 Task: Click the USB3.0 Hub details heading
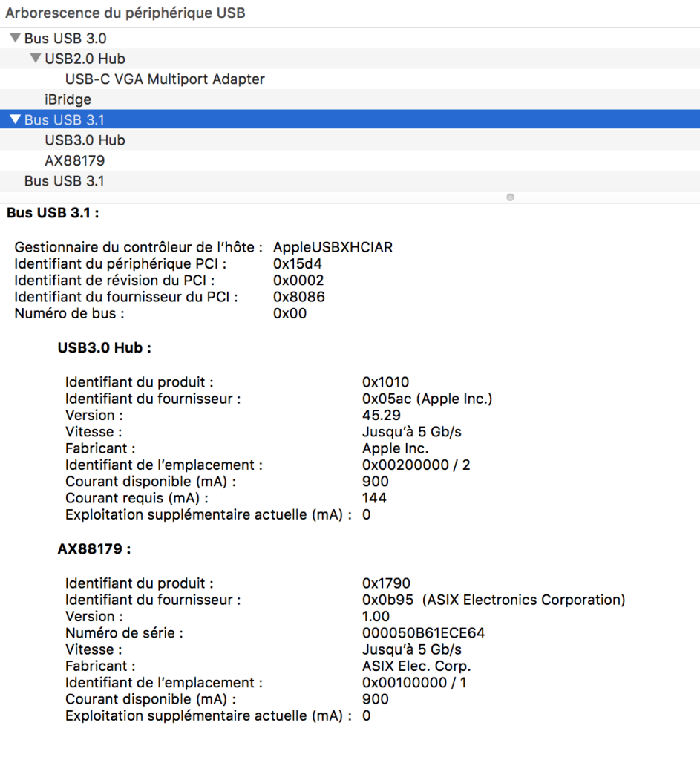104,347
